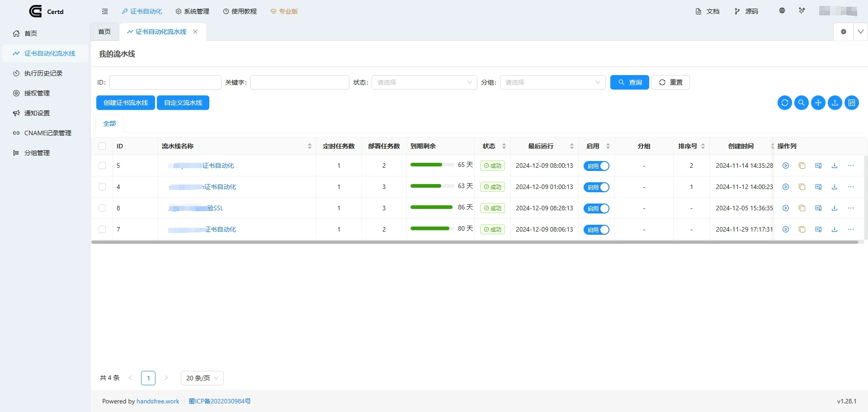Image resolution: width=868 pixels, height=412 pixels.
Task: Copy pipeline with ID 8
Action: (x=802, y=208)
